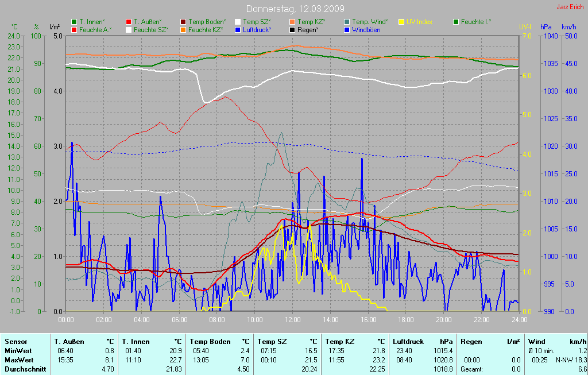Viewport: 588px width, 375px height.
Task: Click the Luftdruck maximum value 1020.8
Action: coord(443,360)
